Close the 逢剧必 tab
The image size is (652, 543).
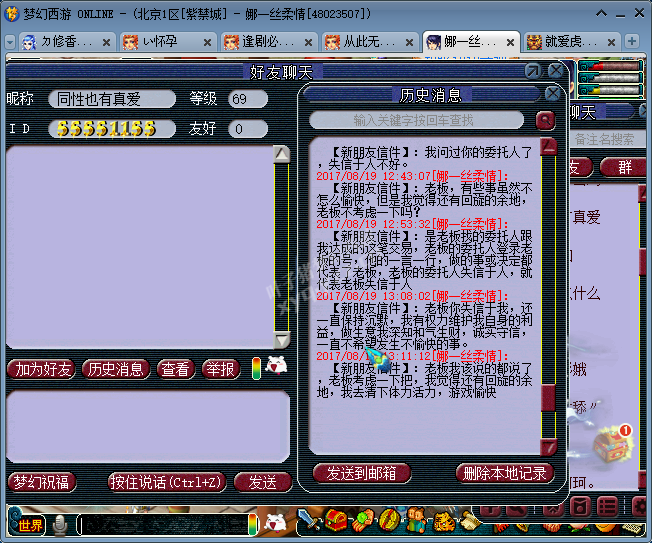click(308, 42)
